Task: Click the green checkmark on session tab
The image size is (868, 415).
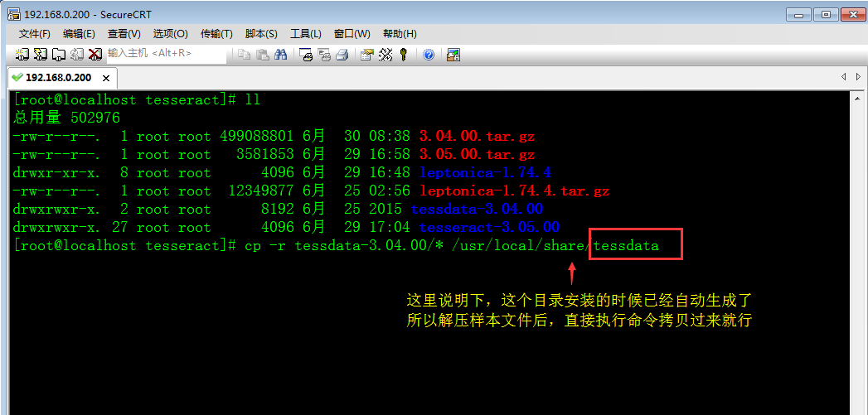Action: point(17,78)
